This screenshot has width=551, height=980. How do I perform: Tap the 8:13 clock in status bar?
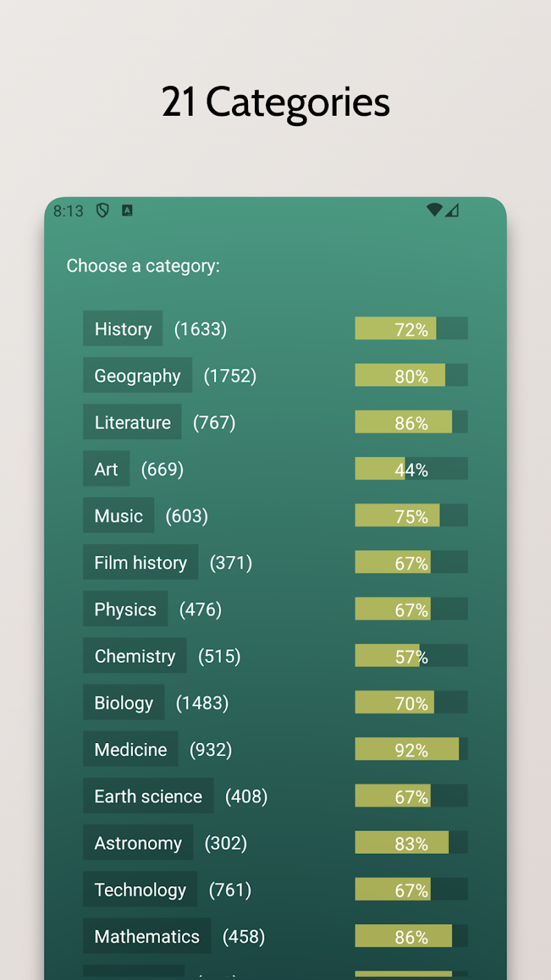[x=68, y=211]
